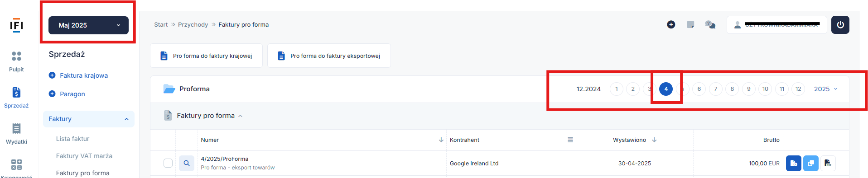The image size is (868, 178).
Task: Open Pulpit dashboard in sidebar
Action: pyautogui.click(x=16, y=61)
